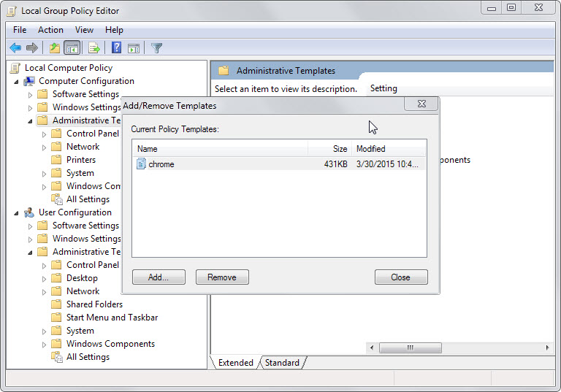Collapse the Computer Configuration node
This screenshot has width=561, height=392.
pos(17,82)
